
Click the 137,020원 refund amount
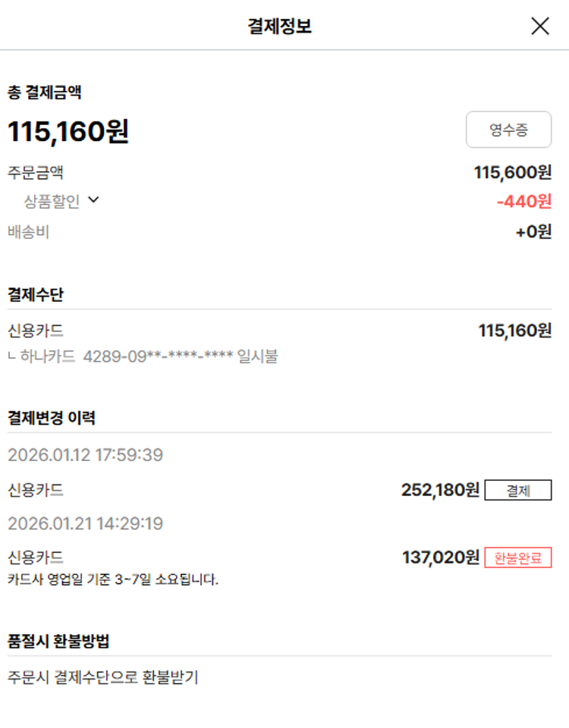click(440, 558)
